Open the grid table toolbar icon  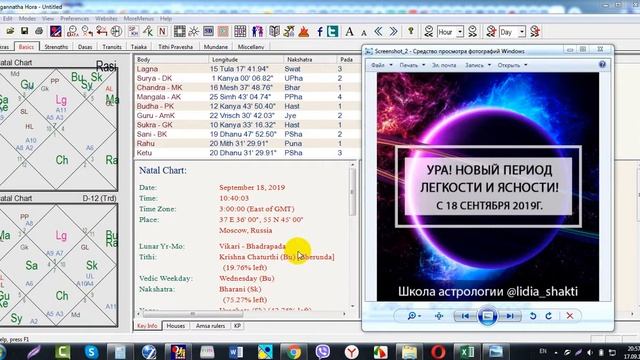point(240,31)
